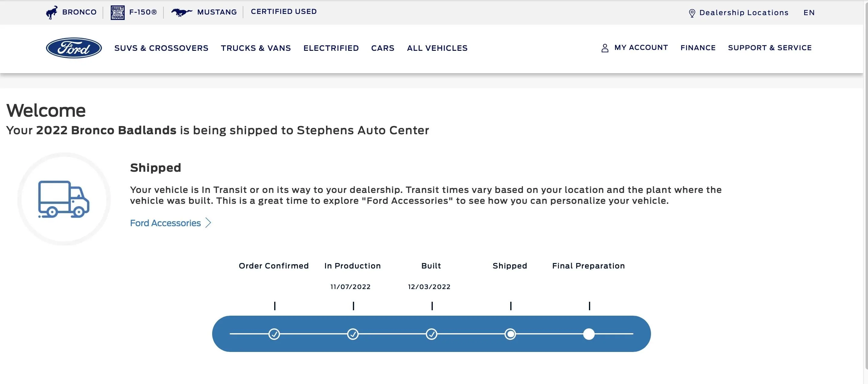
Task: Click the My Account person icon
Action: tap(605, 48)
